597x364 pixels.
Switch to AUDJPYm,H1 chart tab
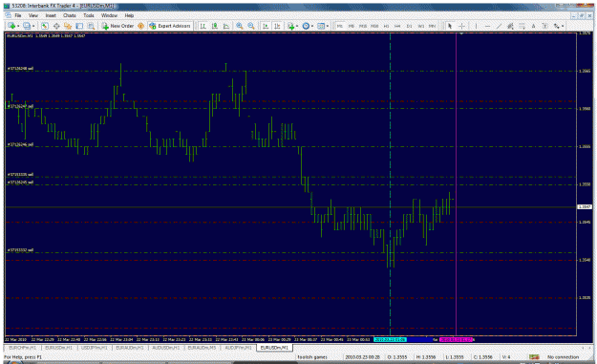point(238,348)
